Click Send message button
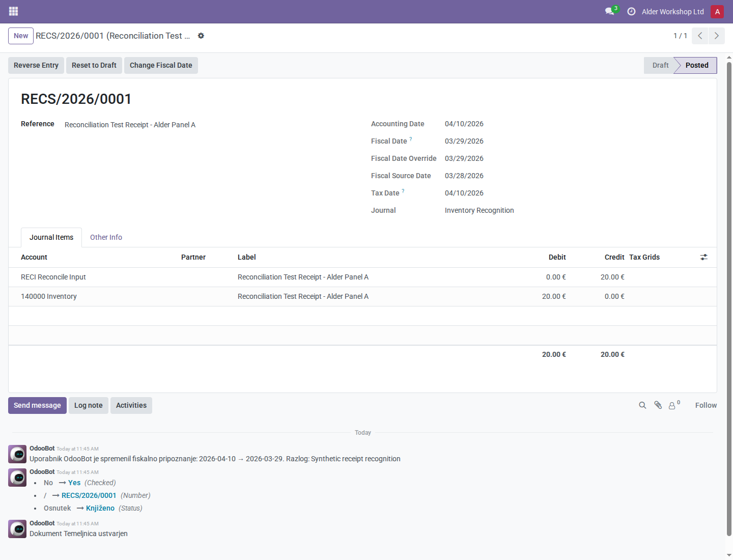Viewport: 733px width, 560px height. point(37,405)
